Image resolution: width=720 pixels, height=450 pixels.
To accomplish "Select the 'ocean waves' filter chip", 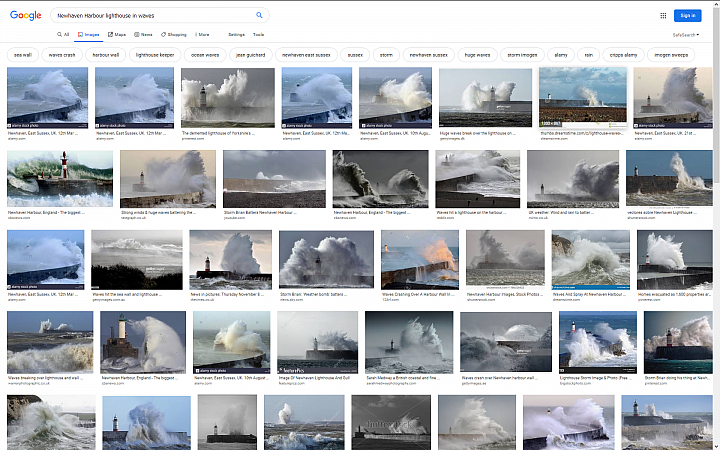I will pyautogui.click(x=205, y=55).
